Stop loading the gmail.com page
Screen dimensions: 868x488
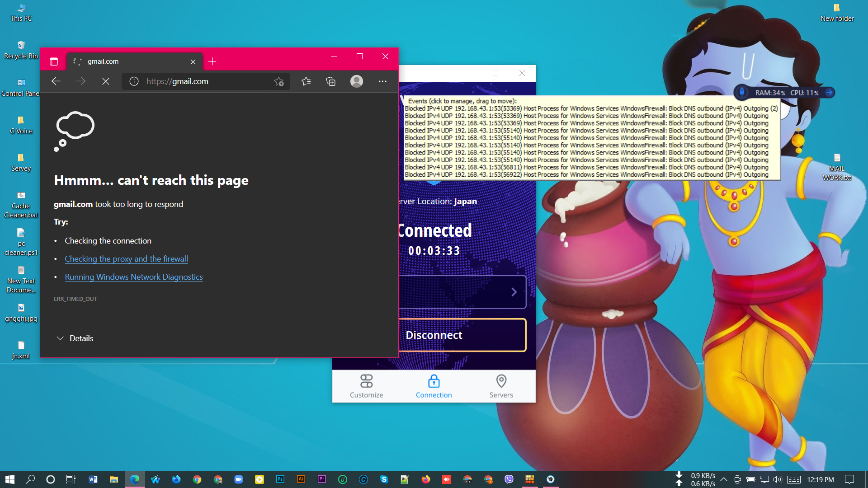(106, 81)
